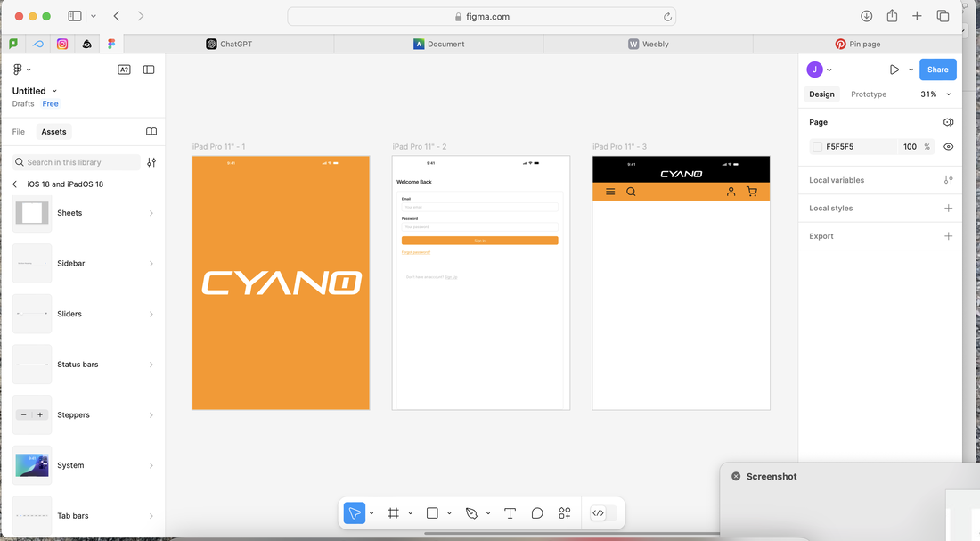Open the Pen tool options dropdown
Viewport: 980px width, 541px height.
[487, 513]
